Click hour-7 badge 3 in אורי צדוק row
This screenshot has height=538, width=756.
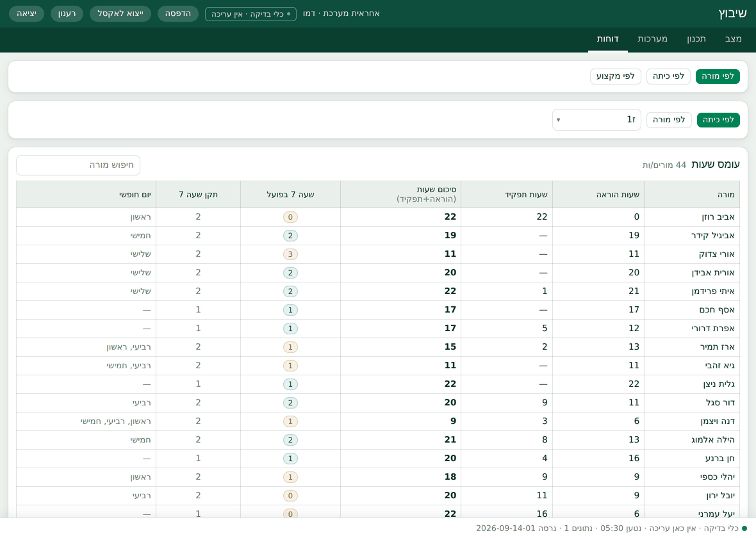[290, 254]
